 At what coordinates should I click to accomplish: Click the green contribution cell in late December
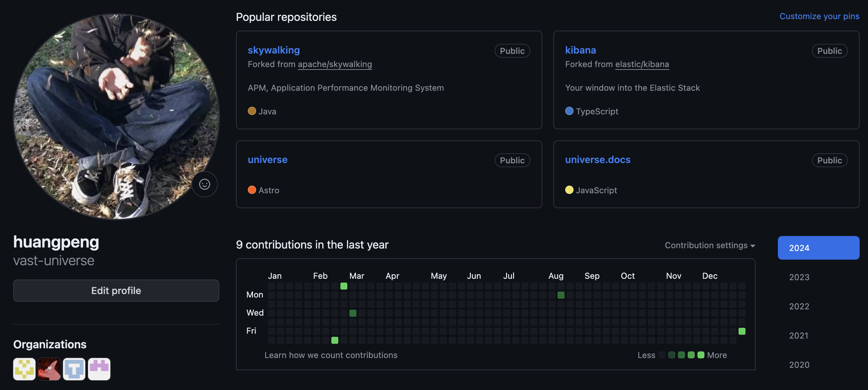click(x=742, y=331)
